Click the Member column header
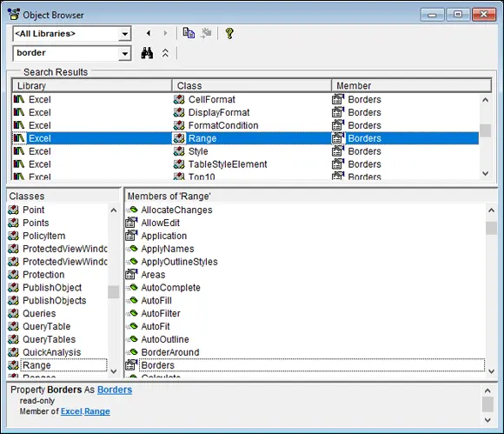Image resolution: width=504 pixels, height=434 pixels. 411,85
